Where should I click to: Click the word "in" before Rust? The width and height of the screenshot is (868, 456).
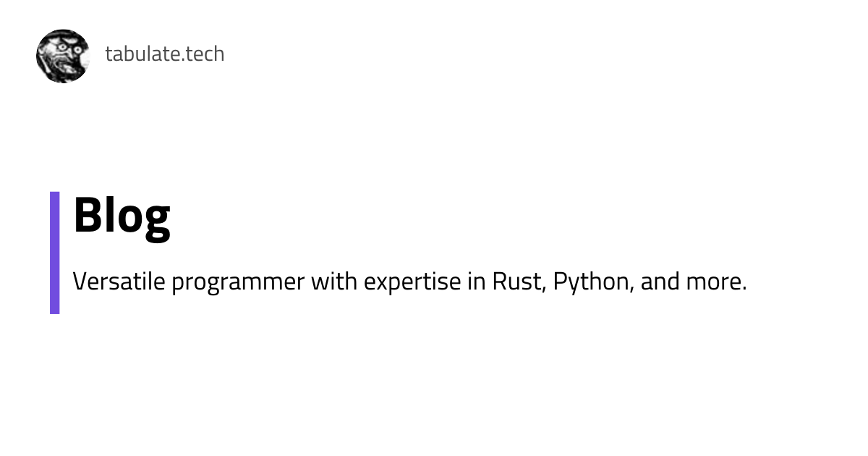coord(476,282)
